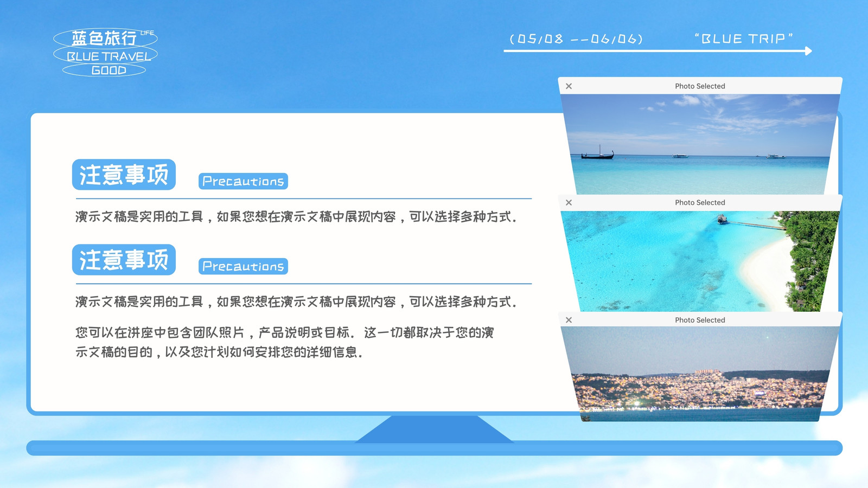Close the boat seascape photo panel
The height and width of the screenshot is (488, 868).
click(x=569, y=86)
